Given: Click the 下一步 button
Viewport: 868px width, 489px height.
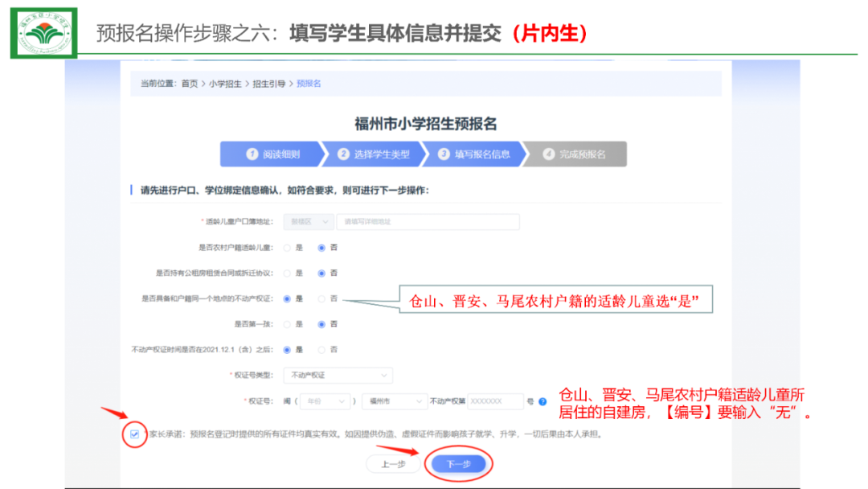Looking at the screenshot, I should coord(457,464).
